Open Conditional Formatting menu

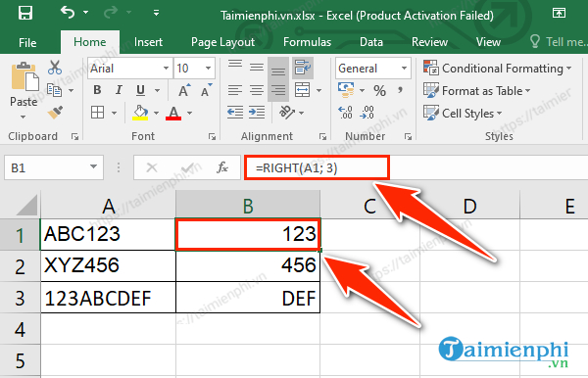click(x=497, y=69)
